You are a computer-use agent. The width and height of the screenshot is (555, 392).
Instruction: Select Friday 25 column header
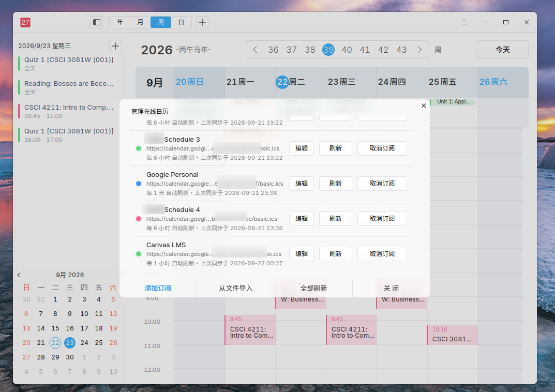tap(453, 82)
